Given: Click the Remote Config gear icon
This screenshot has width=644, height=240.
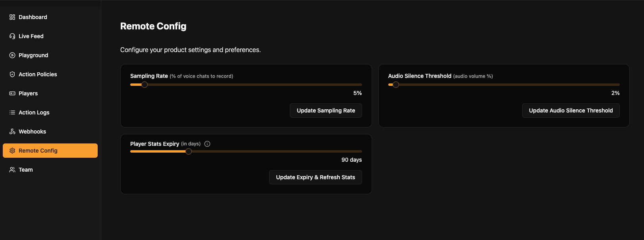Looking at the screenshot, I should coord(12,151).
